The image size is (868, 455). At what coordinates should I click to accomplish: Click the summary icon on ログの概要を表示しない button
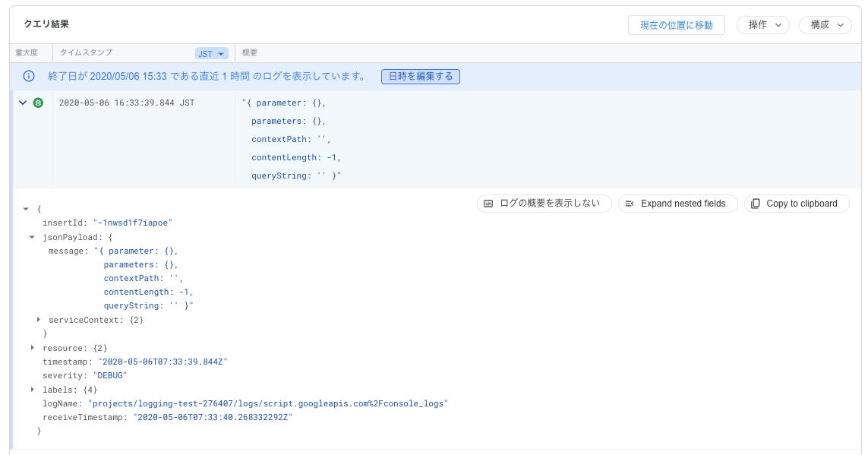click(x=490, y=203)
